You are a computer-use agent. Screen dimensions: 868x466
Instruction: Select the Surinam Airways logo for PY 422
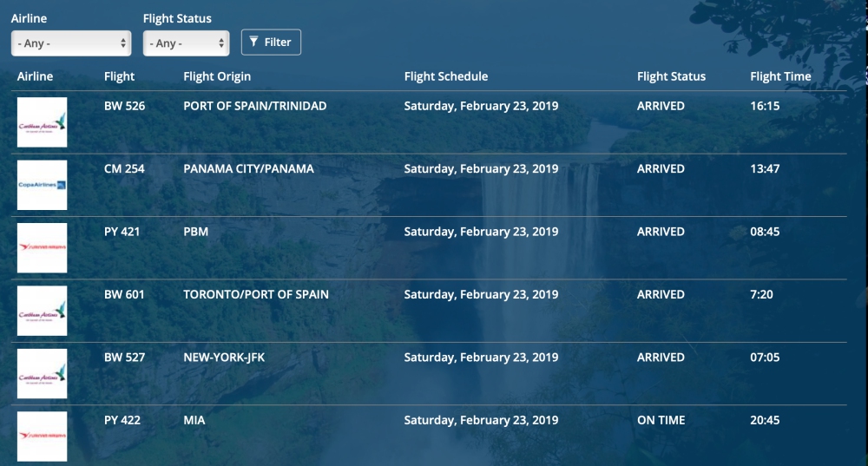pos(43,436)
